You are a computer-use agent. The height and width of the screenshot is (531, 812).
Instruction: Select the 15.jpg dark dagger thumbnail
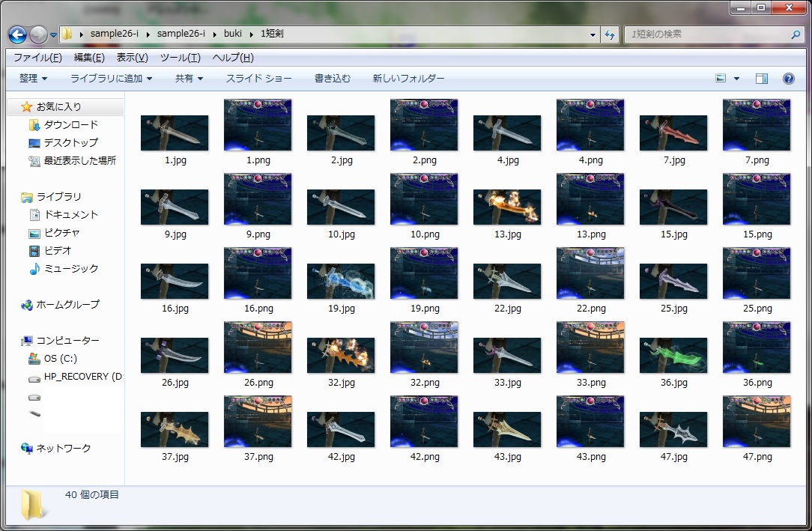click(673, 207)
